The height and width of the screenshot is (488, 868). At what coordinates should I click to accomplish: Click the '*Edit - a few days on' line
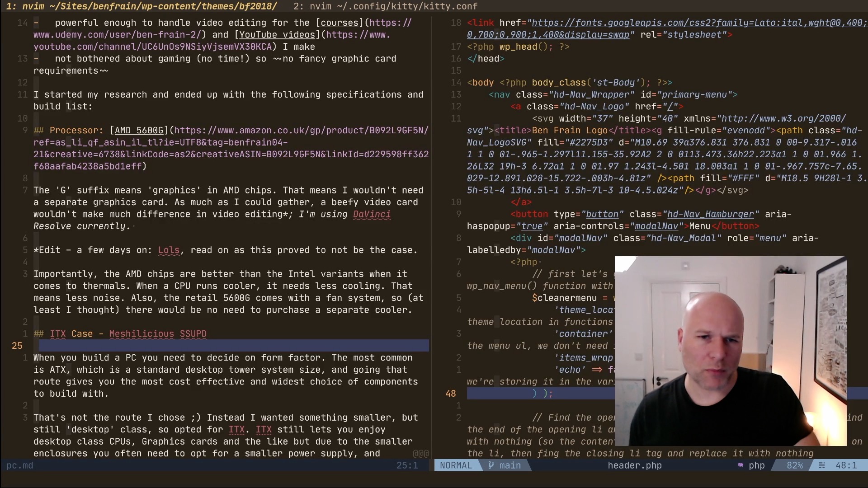[226, 250]
